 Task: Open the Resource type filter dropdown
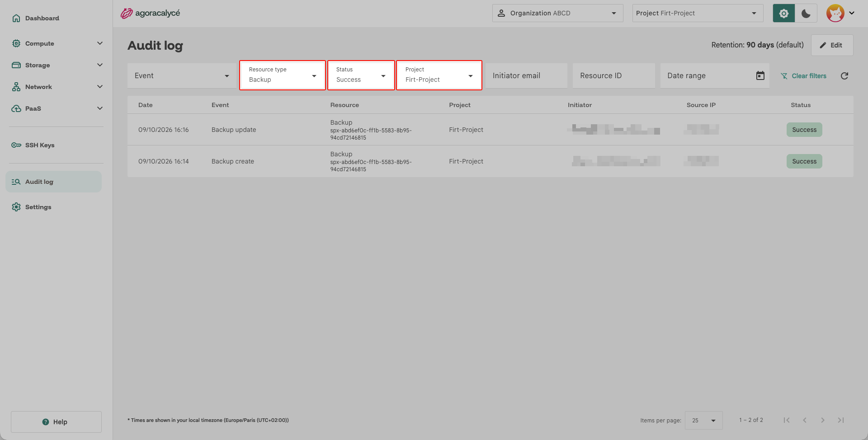point(283,75)
